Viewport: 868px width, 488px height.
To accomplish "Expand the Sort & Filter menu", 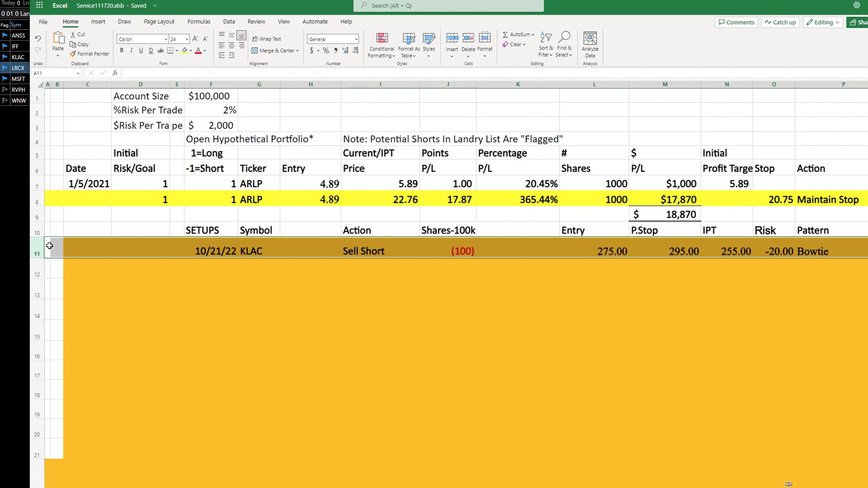I will click(545, 45).
